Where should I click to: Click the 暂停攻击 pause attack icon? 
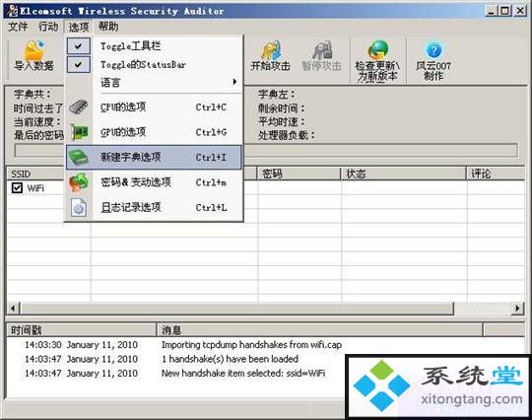point(321,50)
